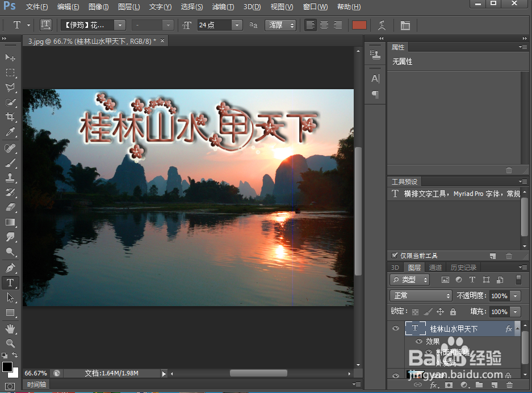Select the Eyedropper tool
Screen dimensions: 532x393
(x=10, y=132)
